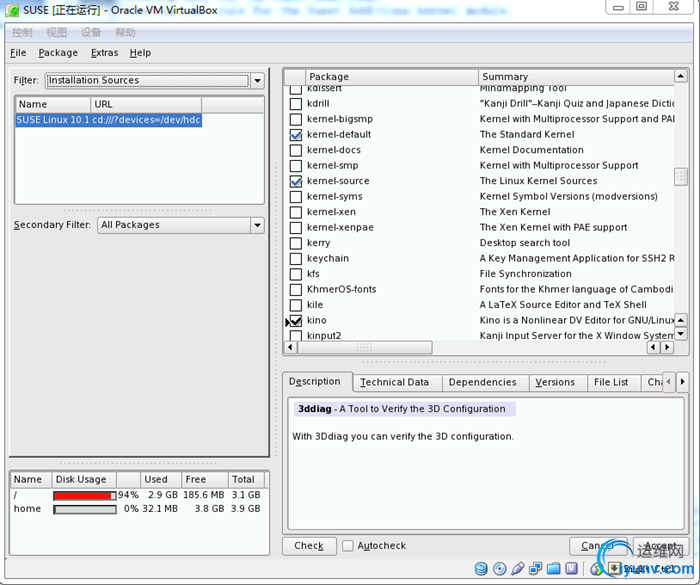Open the Package menu
Screen dimensions: 700x585
pyautogui.click(x=58, y=53)
